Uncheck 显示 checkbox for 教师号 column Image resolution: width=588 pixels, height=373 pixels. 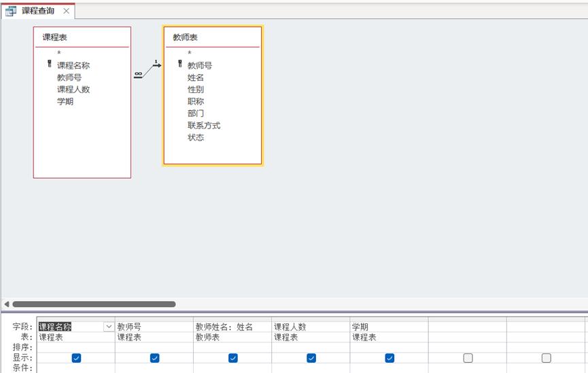point(154,358)
